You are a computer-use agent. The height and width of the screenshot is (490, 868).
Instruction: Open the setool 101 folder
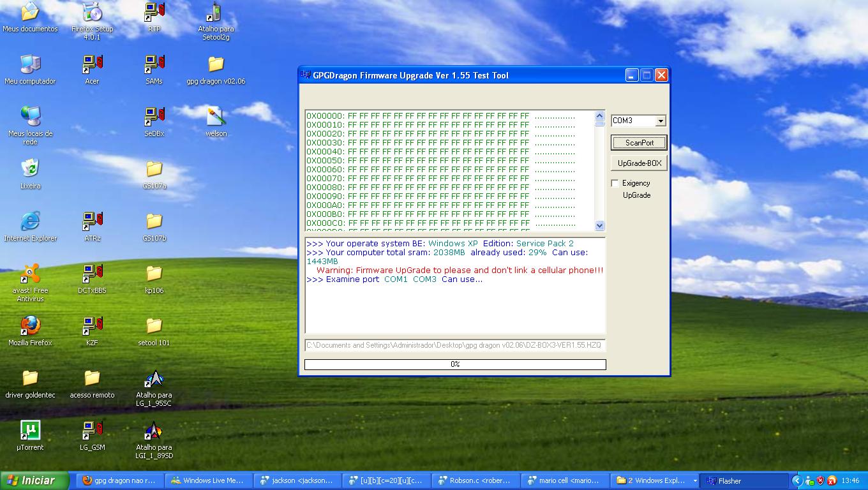point(154,326)
